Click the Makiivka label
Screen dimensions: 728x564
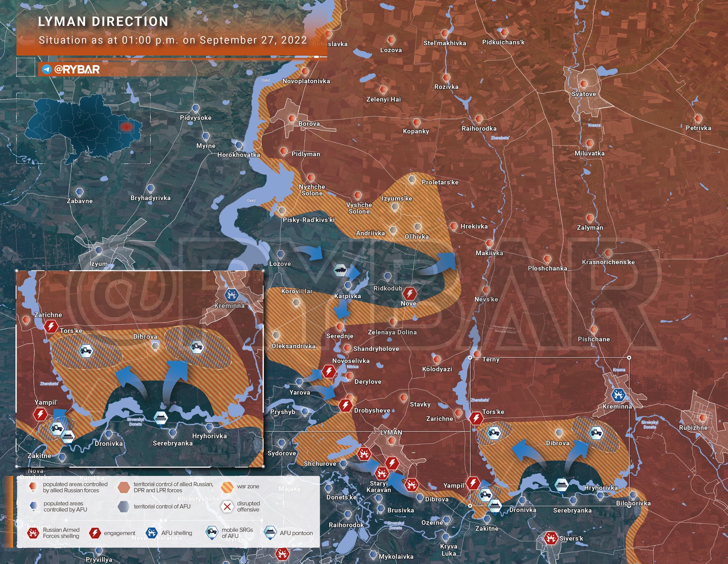click(489, 253)
